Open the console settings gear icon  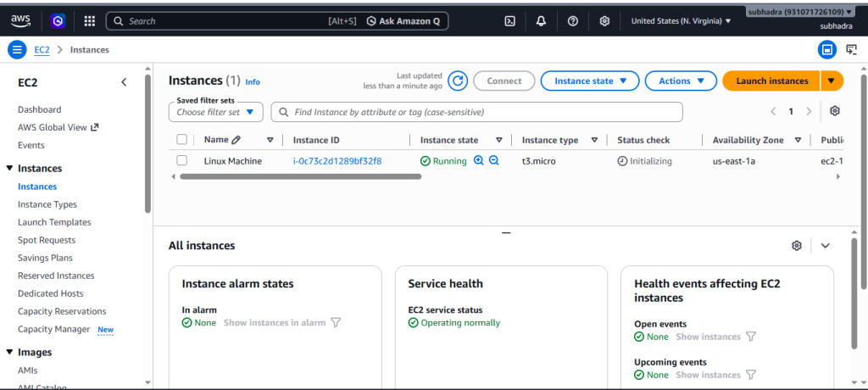click(x=604, y=21)
